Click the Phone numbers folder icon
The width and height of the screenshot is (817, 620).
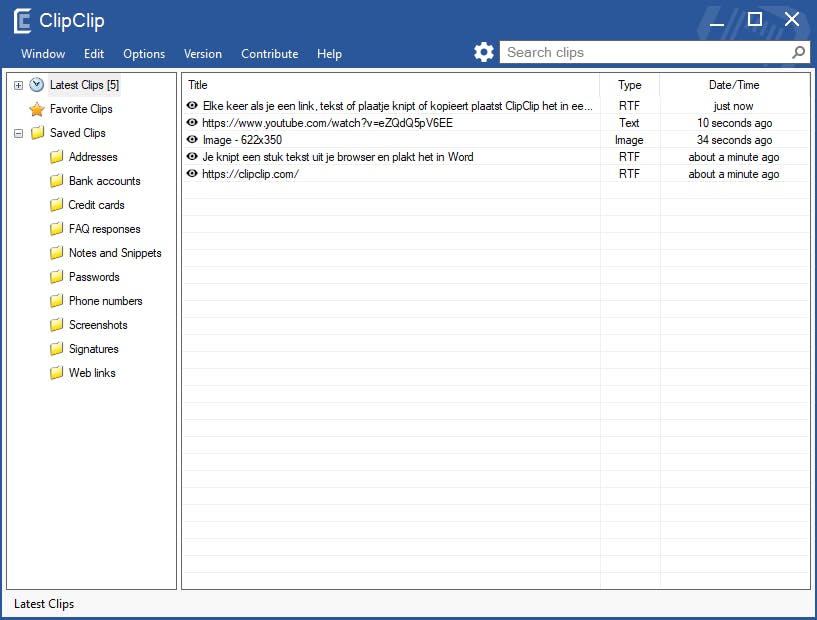(x=56, y=301)
